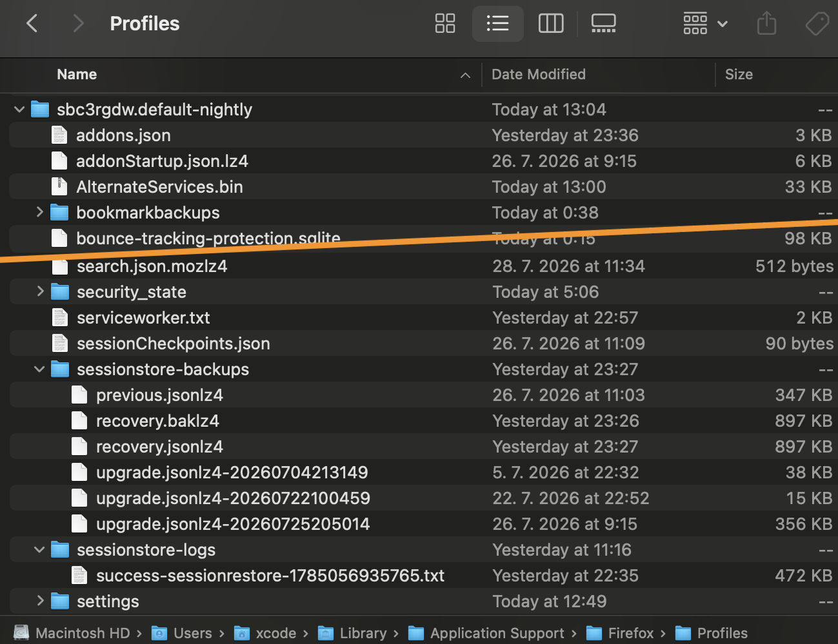Toggle sort direction arrow in Name column
838x644 pixels.
point(465,75)
